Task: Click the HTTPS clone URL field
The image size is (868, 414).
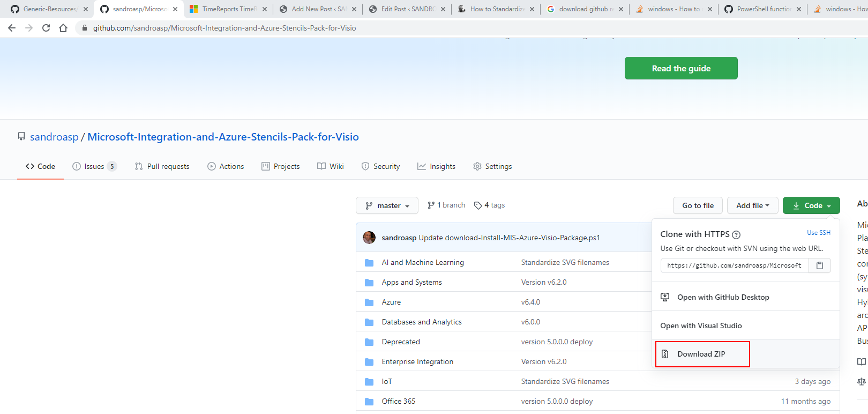Action: (x=735, y=265)
